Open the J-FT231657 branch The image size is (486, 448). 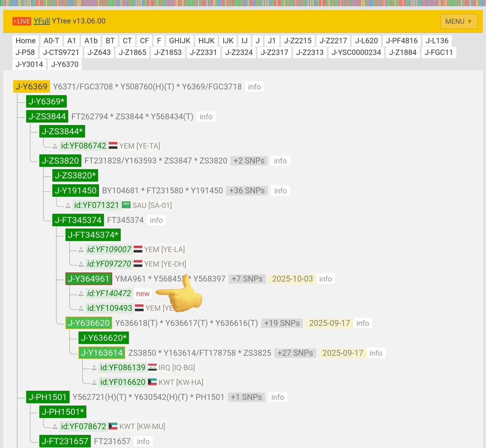[x=65, y=442]
